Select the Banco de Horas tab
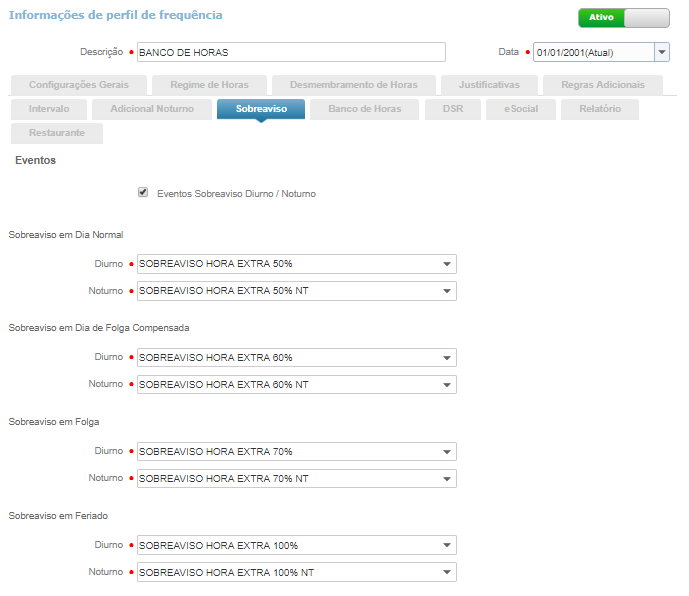689x596 pixels. pyautogui.click(x=364, y=108)
